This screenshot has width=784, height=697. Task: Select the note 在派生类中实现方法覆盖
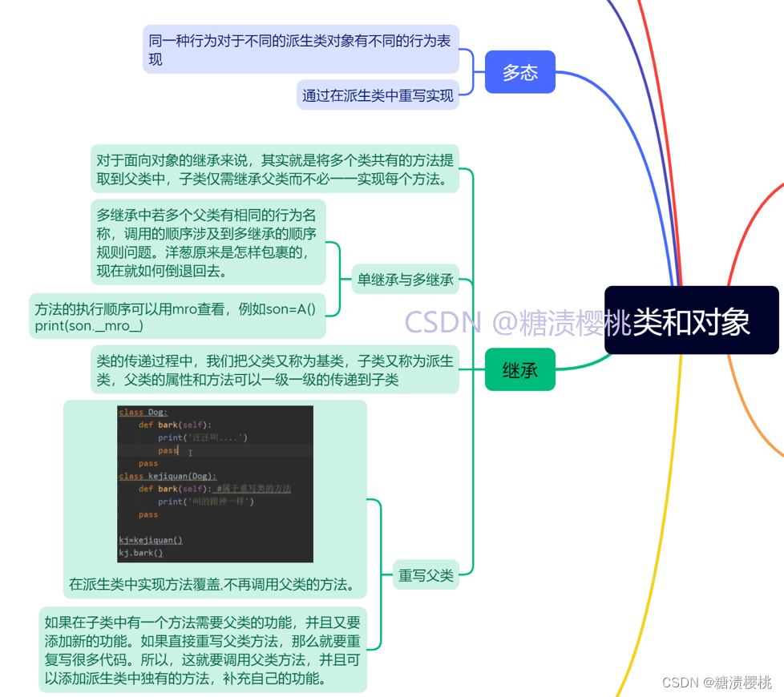click(x=214, y=586)
